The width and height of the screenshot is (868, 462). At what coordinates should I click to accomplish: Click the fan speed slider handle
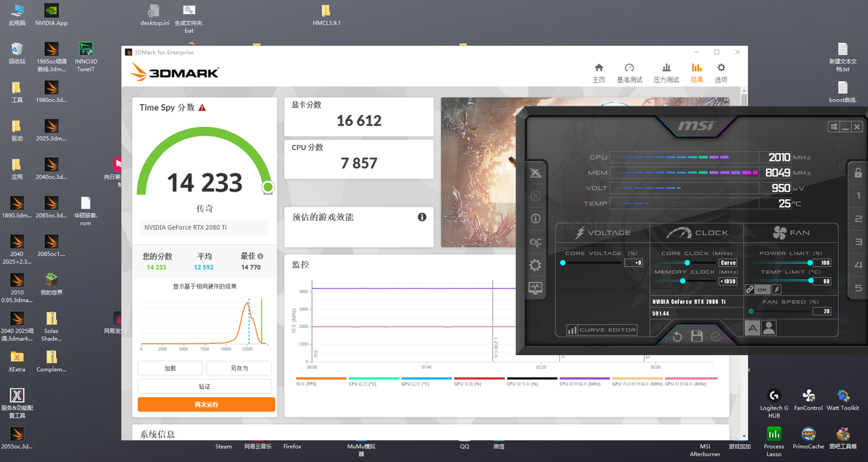point(751,311)
